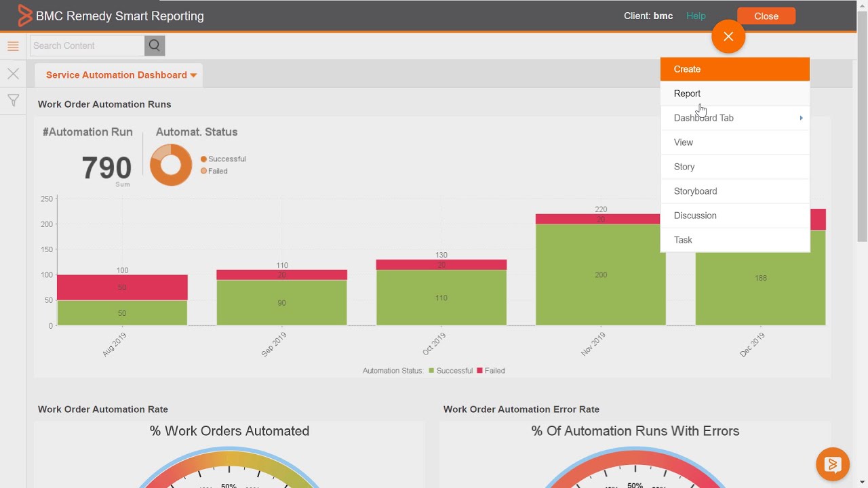Click the Sep 2019 axis label
The height and width of the screenshot is (488, 868).
pyautogui.click(x=274, y=344)
